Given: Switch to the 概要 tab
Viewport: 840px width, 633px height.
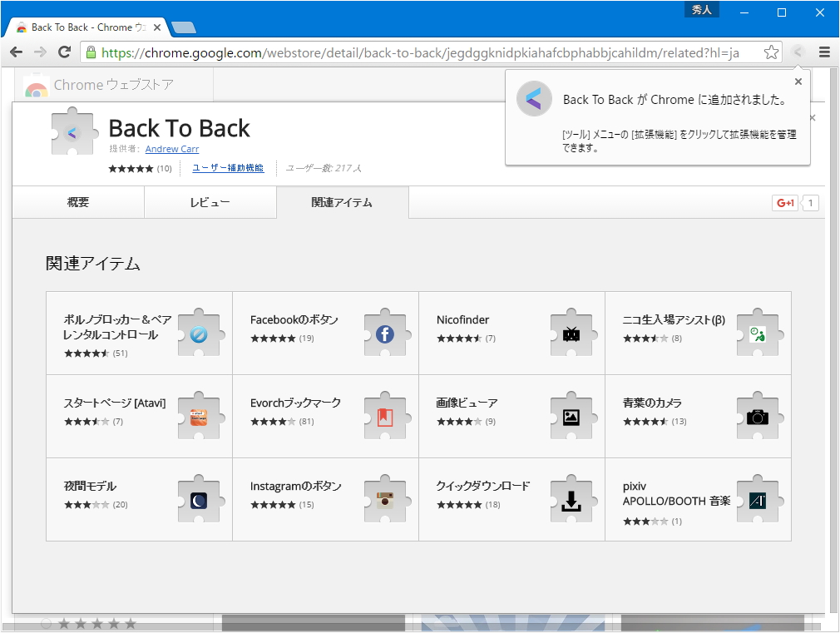Looking at the screenshot, I should [x=77, y=202].
